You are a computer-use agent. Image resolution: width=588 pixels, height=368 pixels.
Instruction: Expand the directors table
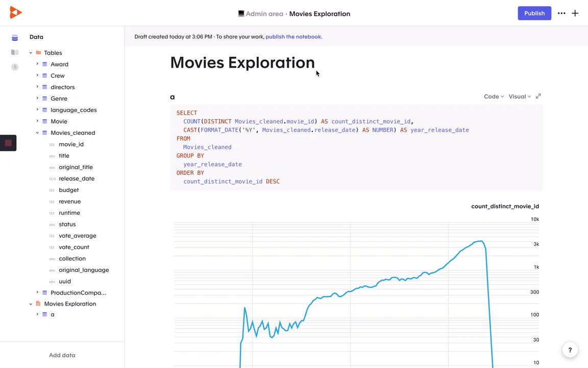coord(37,87)
